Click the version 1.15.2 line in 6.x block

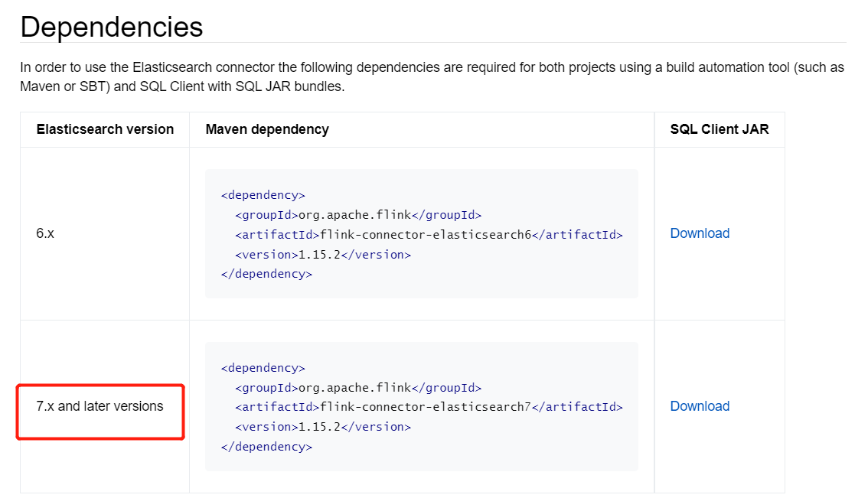pyautogui.click(x=323, y=255)
